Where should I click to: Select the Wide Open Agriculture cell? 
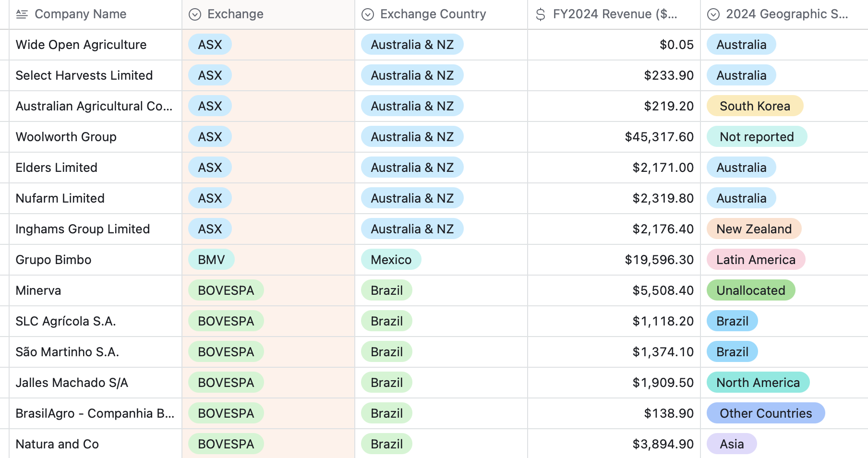96,45
